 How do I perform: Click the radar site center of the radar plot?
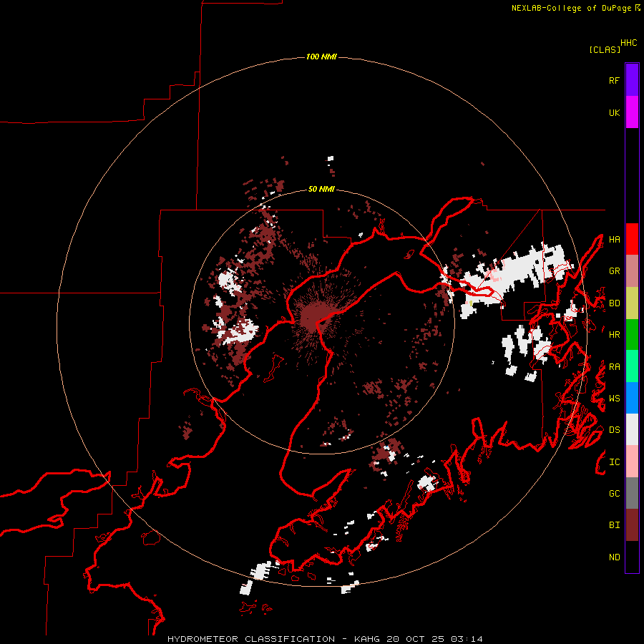(321, 321)
